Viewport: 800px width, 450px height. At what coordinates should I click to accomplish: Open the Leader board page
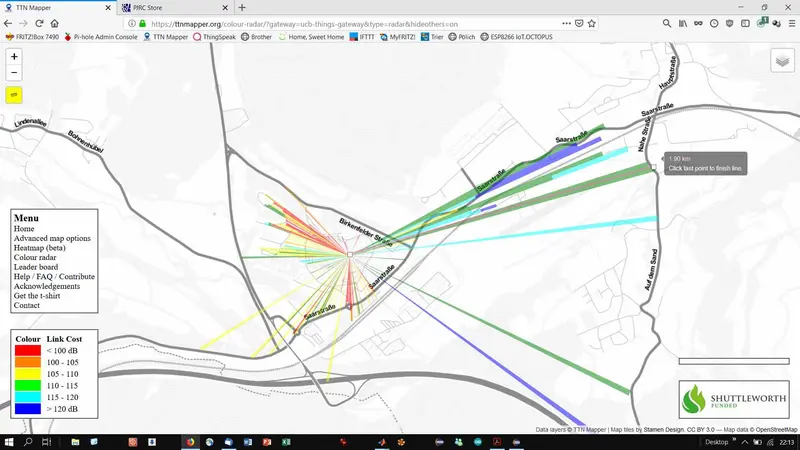point(37,267)
